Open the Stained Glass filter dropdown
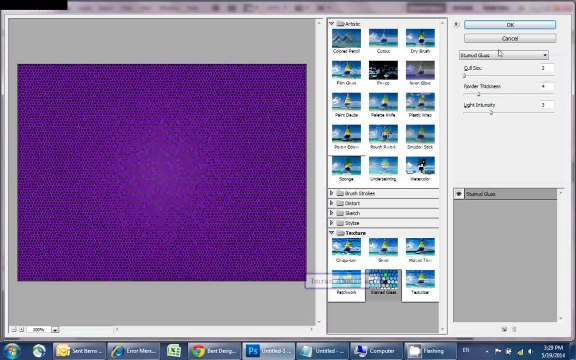Viewport: 576px width, 360px height. pyautogui.click(x=504, y=55)
